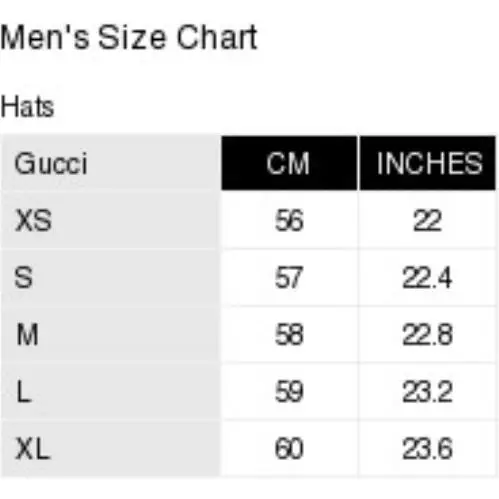Select the 60 cm value
The image size is (499, 499).
pyautogui.click(x=289, y=449)
